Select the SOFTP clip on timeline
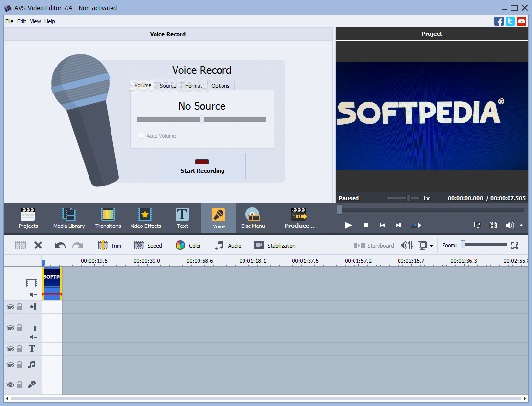 pos(51,283)
